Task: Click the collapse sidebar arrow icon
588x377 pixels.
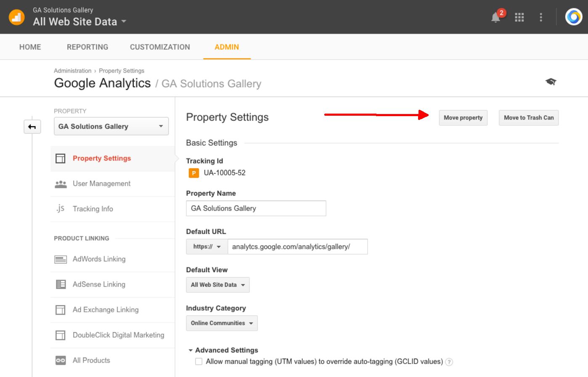Action: pos(32,126)
